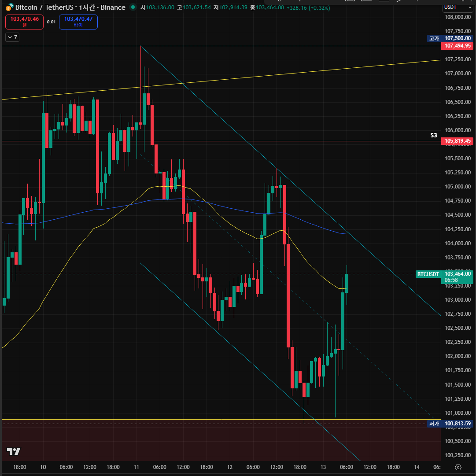The image size is (476, 476).
Task: Click 108,000.00 on the price scale
Action: (458, 17)
